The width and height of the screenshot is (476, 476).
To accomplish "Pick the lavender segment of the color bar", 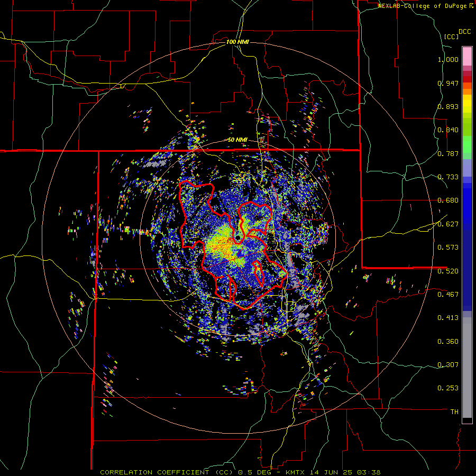I will point(467,168).
